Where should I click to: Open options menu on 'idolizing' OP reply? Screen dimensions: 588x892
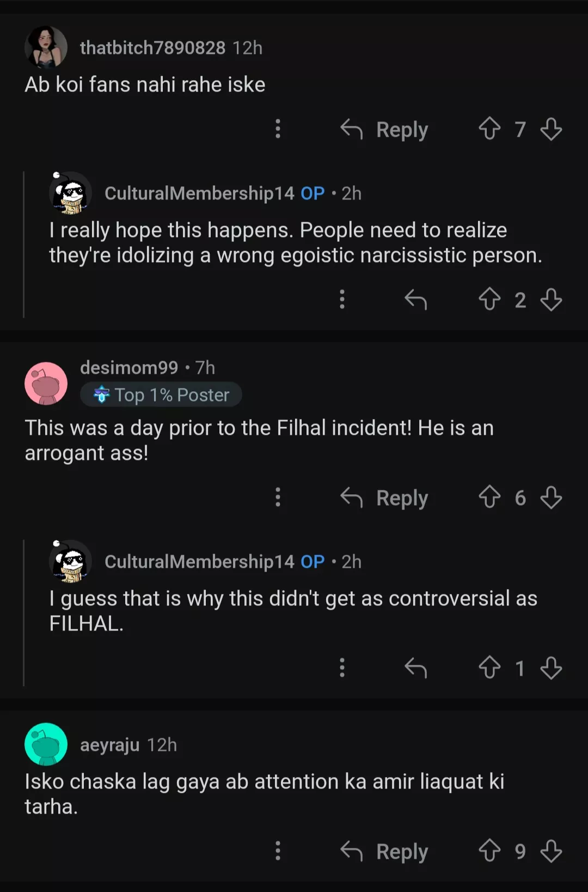tap(342, 299)
